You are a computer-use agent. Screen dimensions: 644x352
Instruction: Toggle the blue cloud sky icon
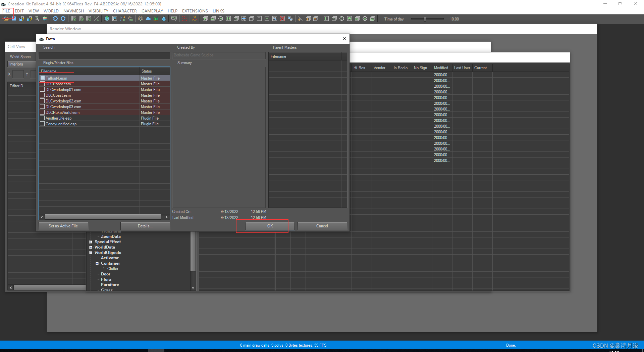(148, 19)
